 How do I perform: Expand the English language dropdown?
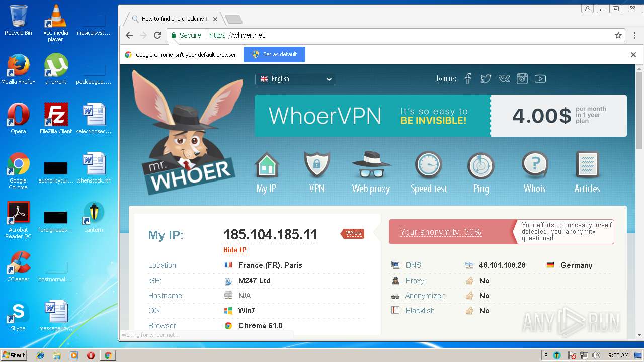295,79
